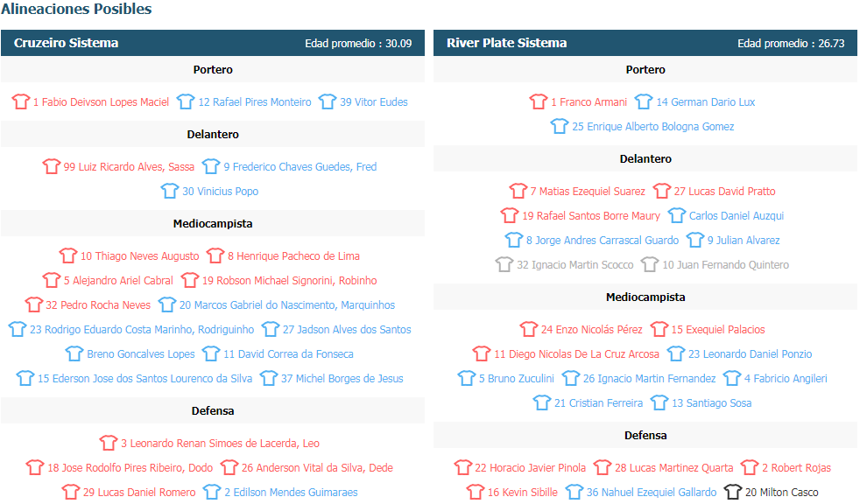Click blue jersey icon beside Julian Alvarez
The image size is (860, 504).
point(694,240)
